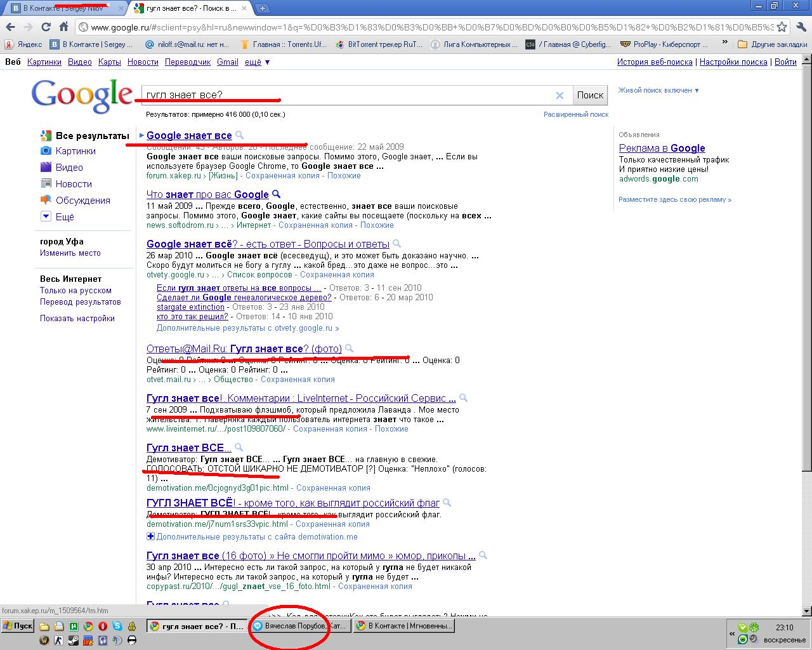Select 'Только на русском' filter

[76, 291]
